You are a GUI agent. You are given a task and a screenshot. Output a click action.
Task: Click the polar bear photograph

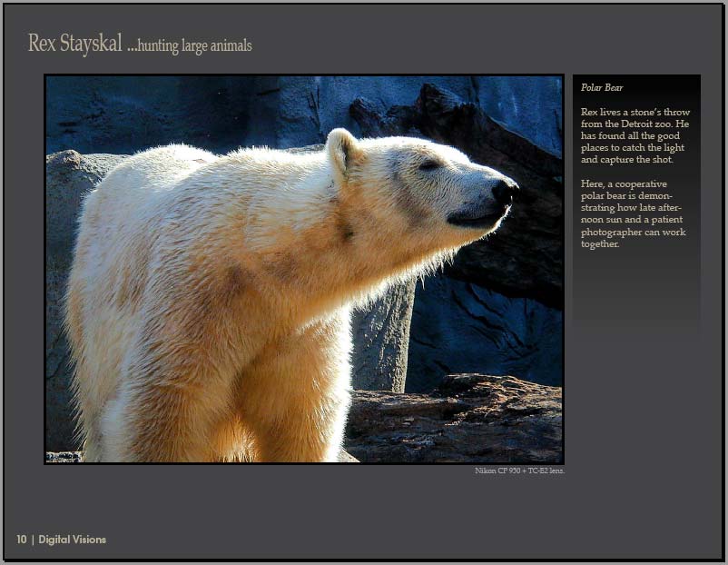tap(304, 269)
